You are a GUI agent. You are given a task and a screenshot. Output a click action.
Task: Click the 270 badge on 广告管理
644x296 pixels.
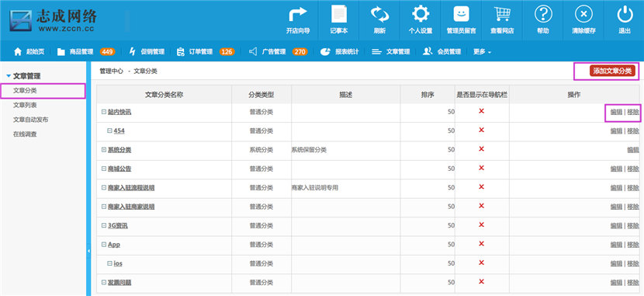[299, 52]
